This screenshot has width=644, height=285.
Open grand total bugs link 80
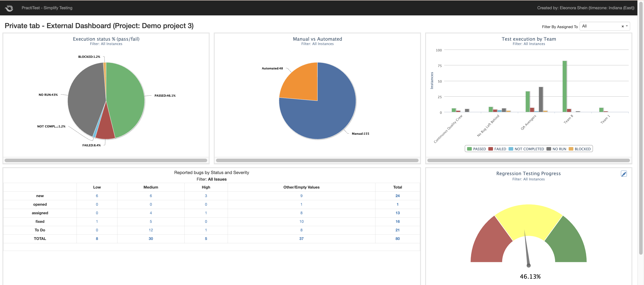pos(397,239)
